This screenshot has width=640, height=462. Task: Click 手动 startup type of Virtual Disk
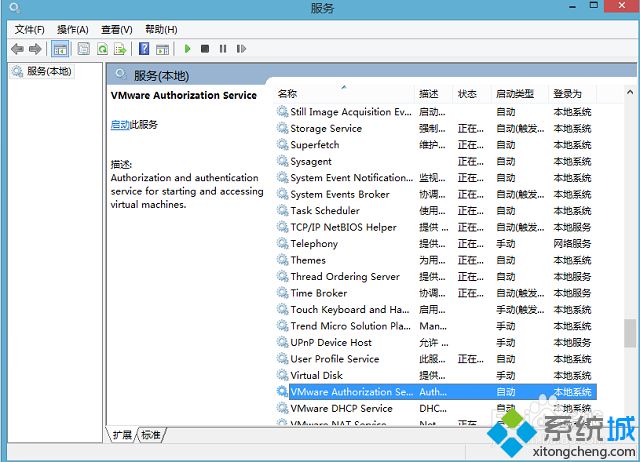tap(505, 375)
